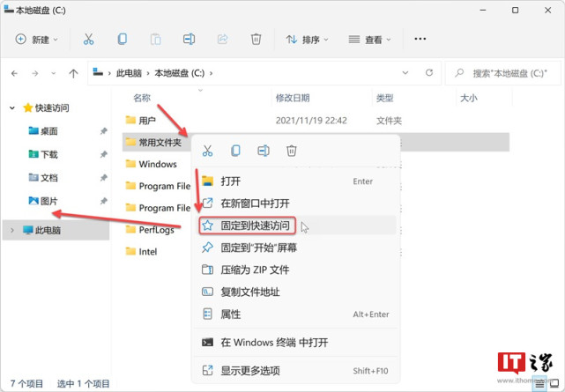The image size is (565, 392).
Task: Click the 名称 column header
Action: coord(142,98)
